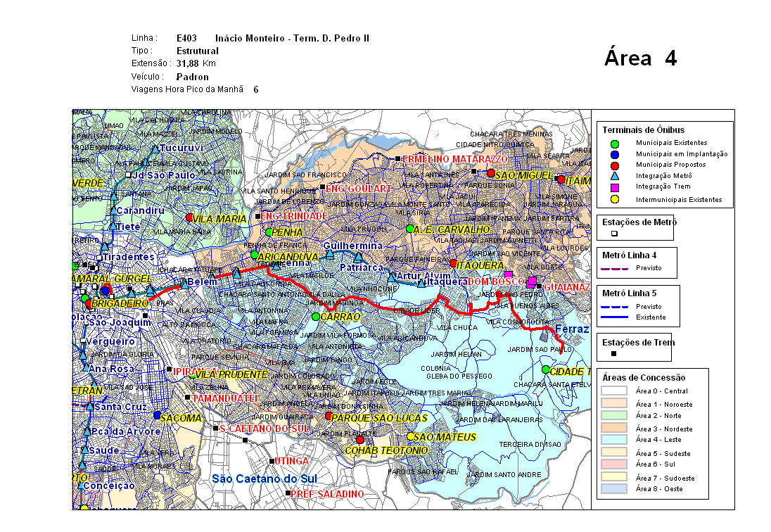Image resolution: width=771 pixels, height=532 pixels.
Task: Click the "Artur Alvim" station label
Action: tap(423, 276)
